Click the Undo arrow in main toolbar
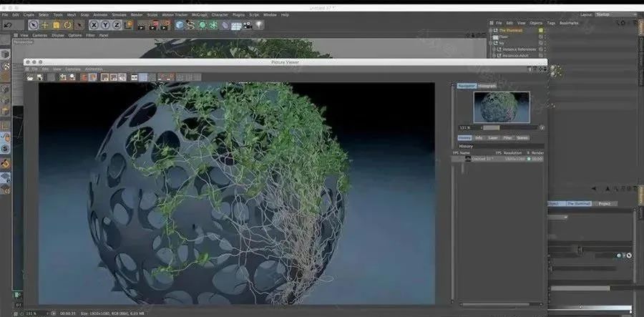 (8, 25)
